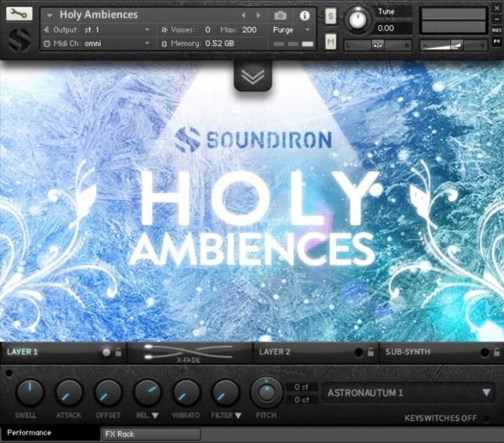The image size is (504, 443).
Task: Switch to the FX Rack tab
Action: (151, 434)
